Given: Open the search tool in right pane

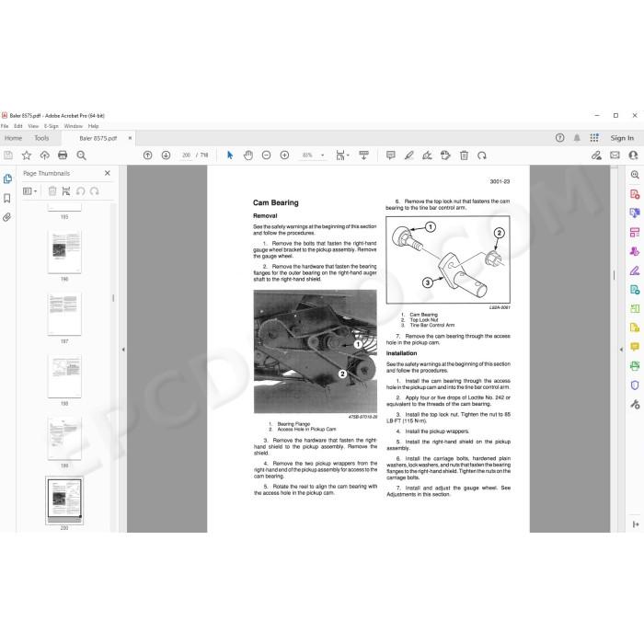Looking at the screenshot, I should pos(635,175).
